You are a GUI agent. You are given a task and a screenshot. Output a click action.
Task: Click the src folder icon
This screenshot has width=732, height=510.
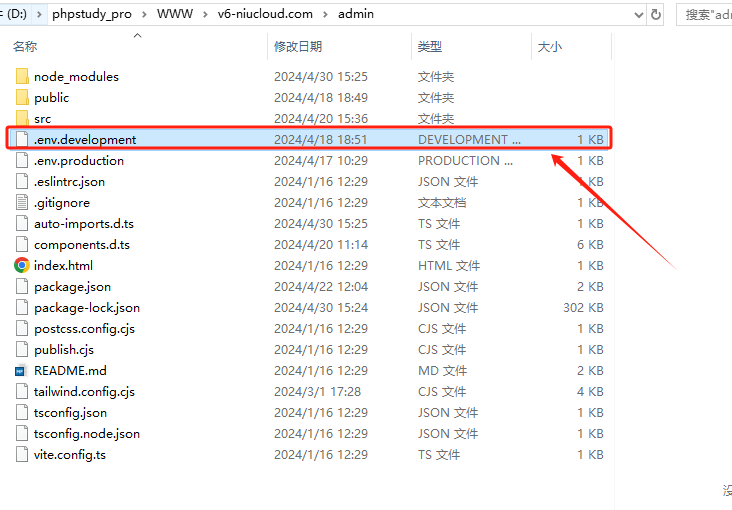[22, 118]
